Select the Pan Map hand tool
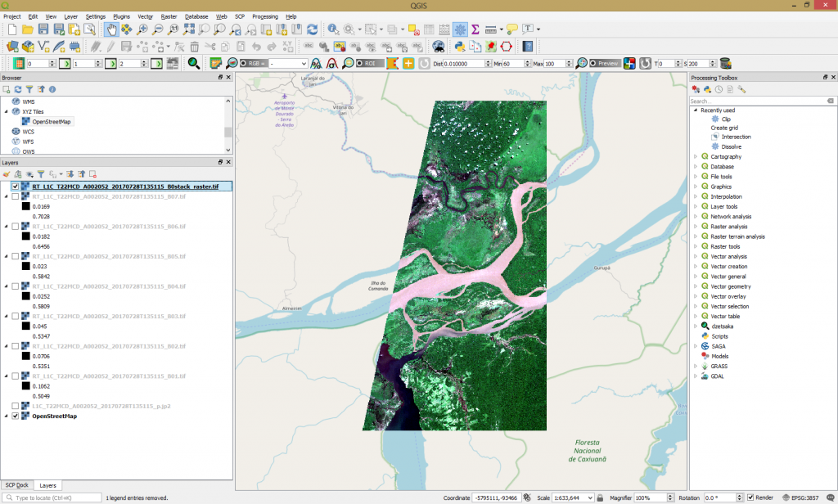This screenshot has width=838, height=504. tap(110, 29)
